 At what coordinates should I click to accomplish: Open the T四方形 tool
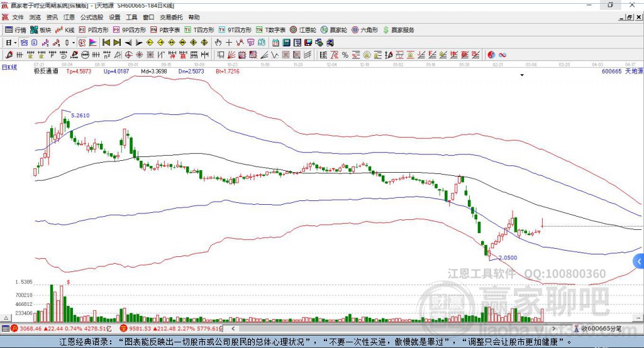click(x=199, y=30)
